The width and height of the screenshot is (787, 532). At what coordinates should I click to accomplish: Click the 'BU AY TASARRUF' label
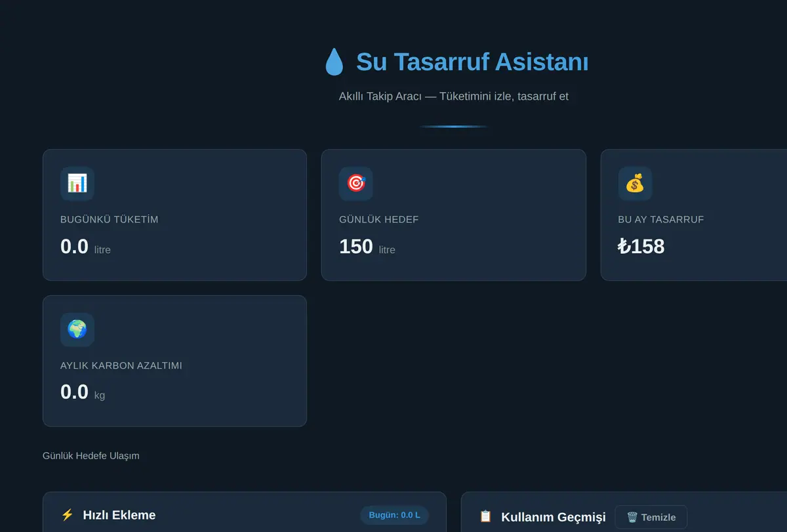click(x=661, y=219)
